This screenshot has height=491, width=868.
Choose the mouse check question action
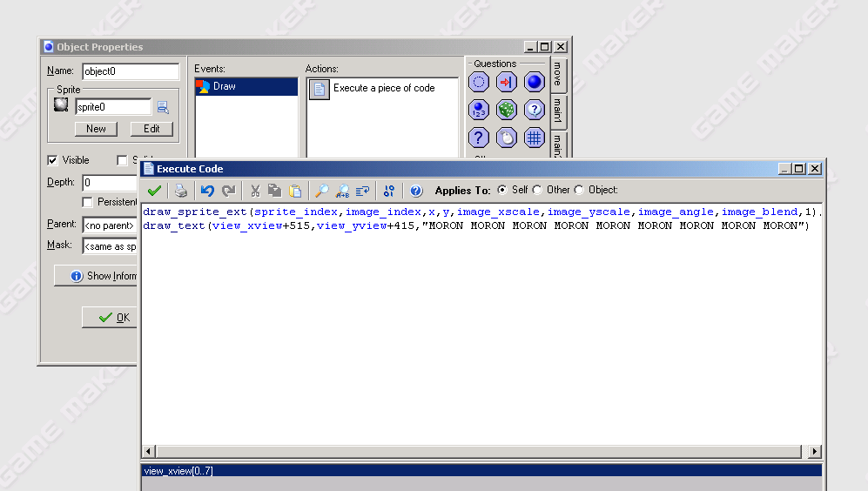(507, 138)
